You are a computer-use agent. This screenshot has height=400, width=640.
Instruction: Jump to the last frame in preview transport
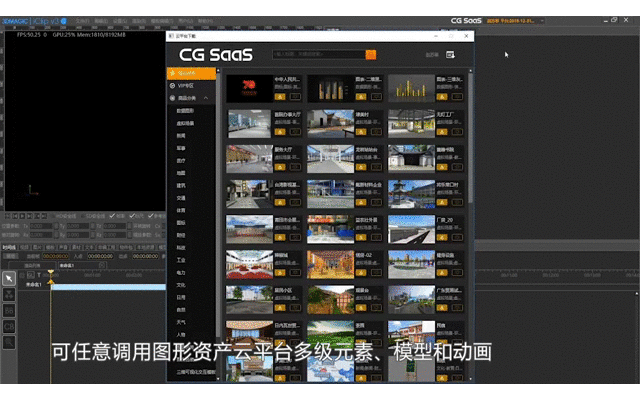click(44, 216)
